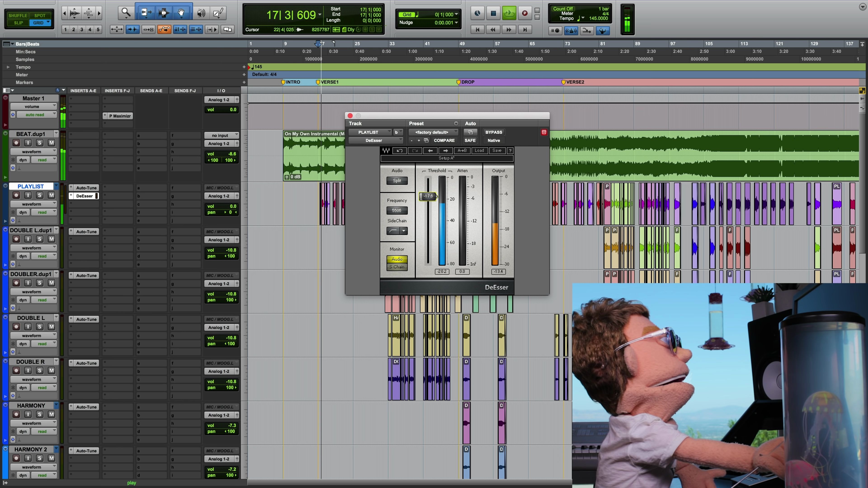Click the I / O column header
The height and width of the screenshot is (488, 868).
[x=221, y=91]
